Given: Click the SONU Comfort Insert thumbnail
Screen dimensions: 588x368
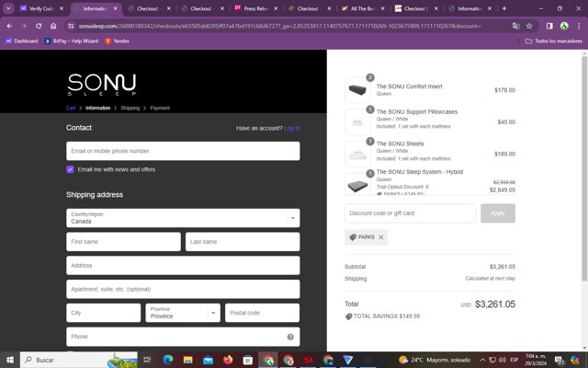Looking at the screenshot, I should tap(357, 90).
